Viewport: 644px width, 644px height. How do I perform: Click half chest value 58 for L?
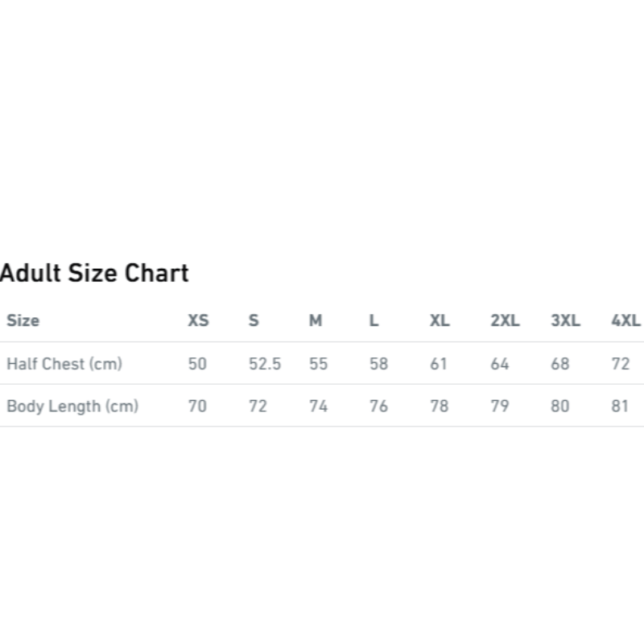click(378, 364)
